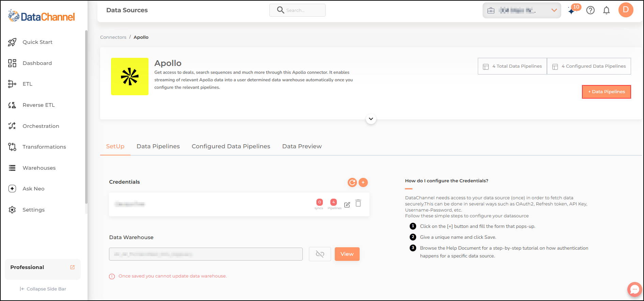Select the SetUp tab
This screenshot has width=644, height=301.
coord(115,147)
